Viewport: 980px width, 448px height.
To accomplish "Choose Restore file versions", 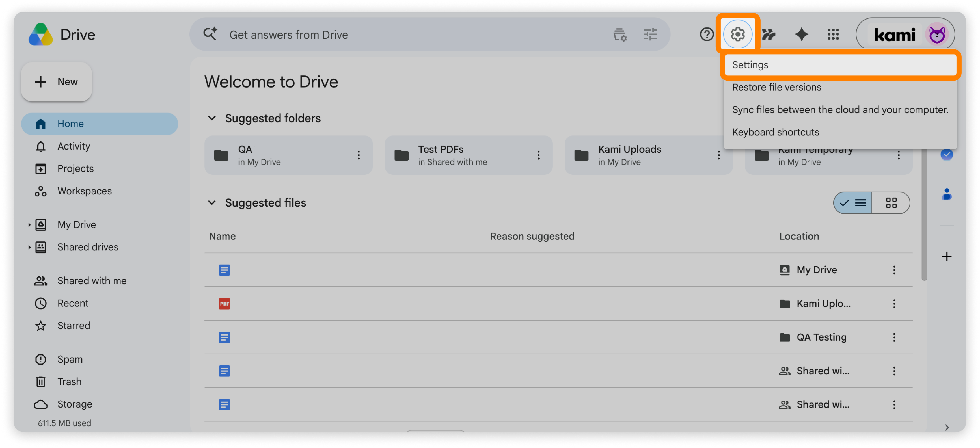I will [x=840, y=87].
